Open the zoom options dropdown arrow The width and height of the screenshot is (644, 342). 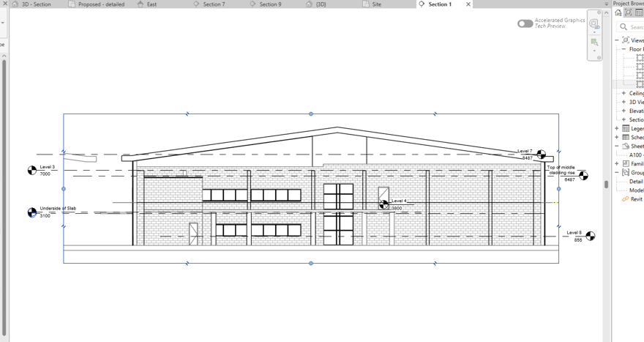[x=594, y=51]
